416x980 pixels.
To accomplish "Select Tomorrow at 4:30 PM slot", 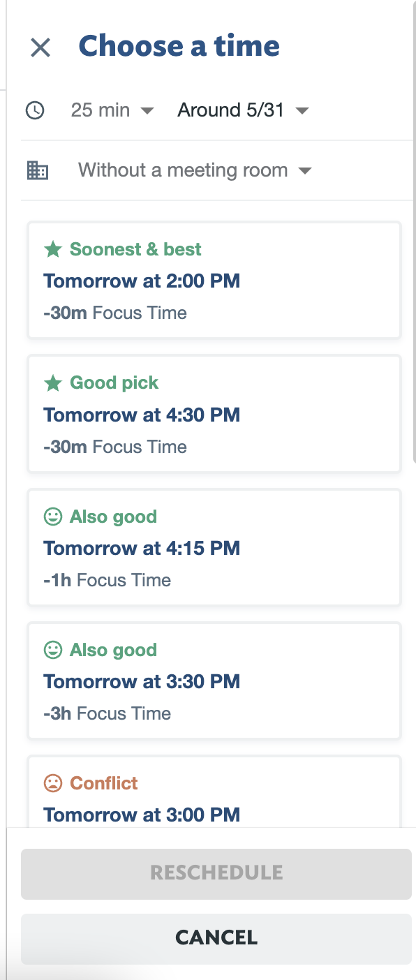I will coord(214,414).
